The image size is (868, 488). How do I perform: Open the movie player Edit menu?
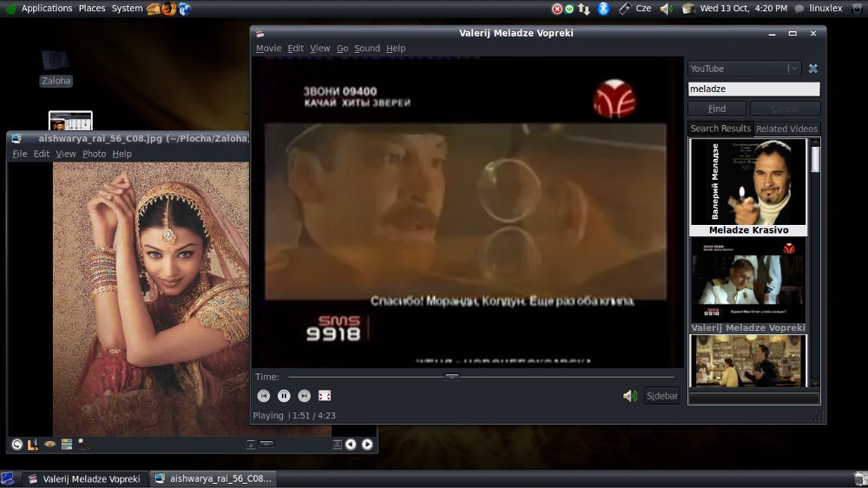(296, 48)
